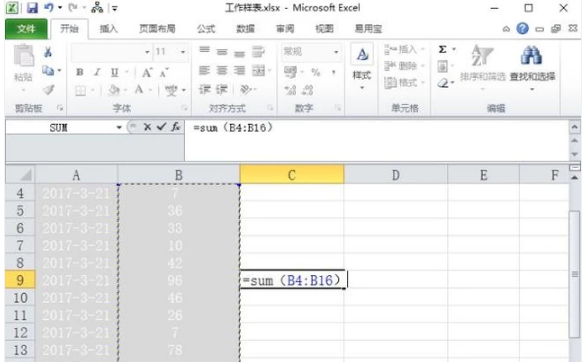Click the Excel Help question mark
The image size is (588, 362).
point(522,29)
